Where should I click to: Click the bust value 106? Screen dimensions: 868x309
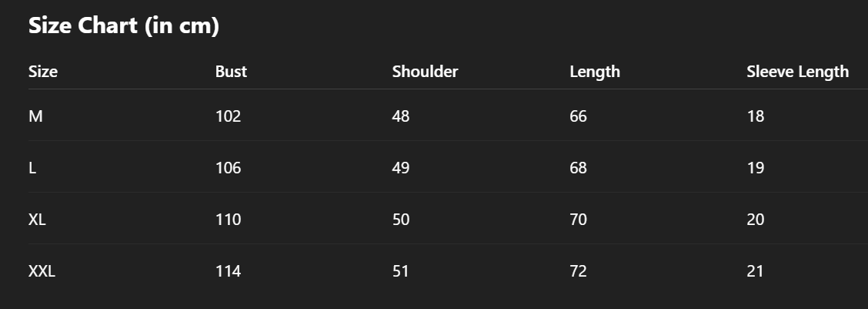pyautogui.click(x=228, y=167)
